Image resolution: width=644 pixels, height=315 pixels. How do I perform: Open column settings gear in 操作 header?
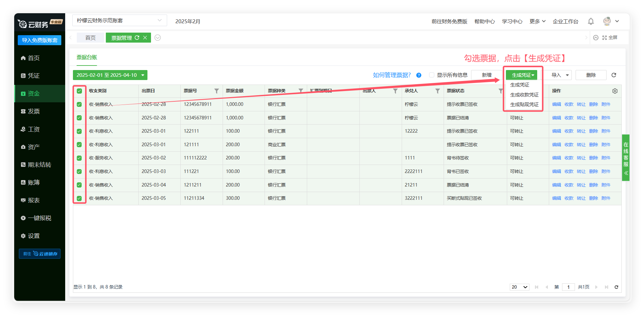click(615, 91)
